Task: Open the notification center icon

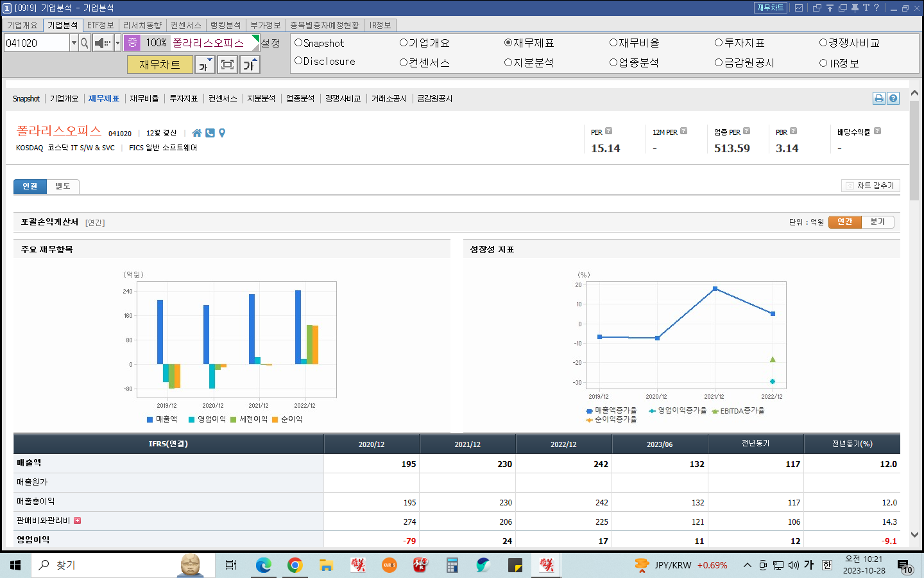Action: [905, 566]
